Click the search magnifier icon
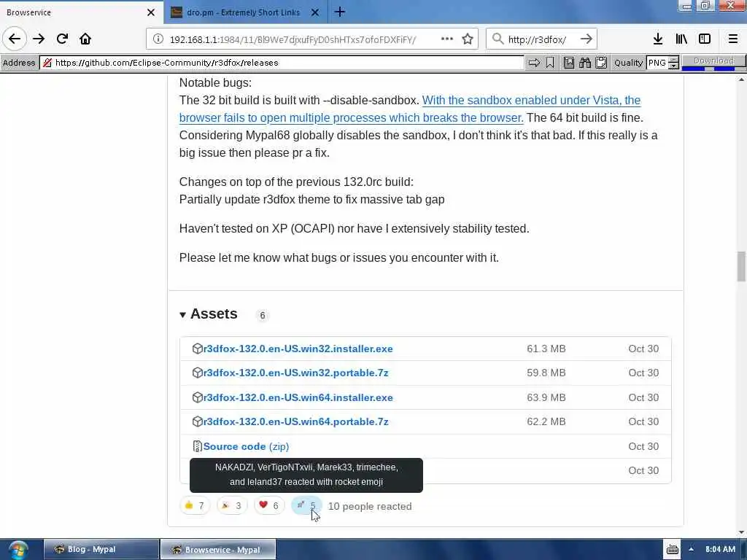Screen dimensions: 747x560 (x=498, y=39)
